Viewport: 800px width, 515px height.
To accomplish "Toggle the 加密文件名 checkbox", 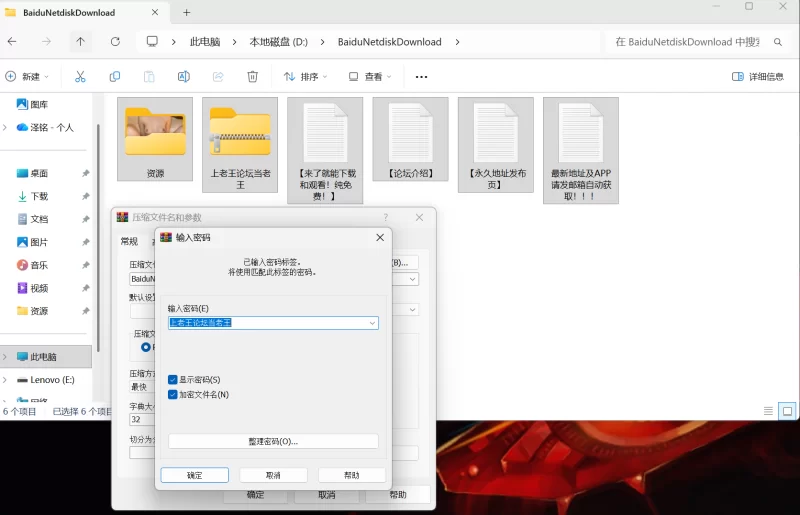I will [173, 394].
